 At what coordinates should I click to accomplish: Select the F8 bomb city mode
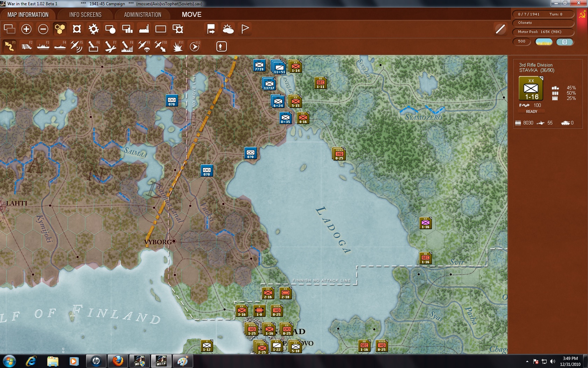127,46
